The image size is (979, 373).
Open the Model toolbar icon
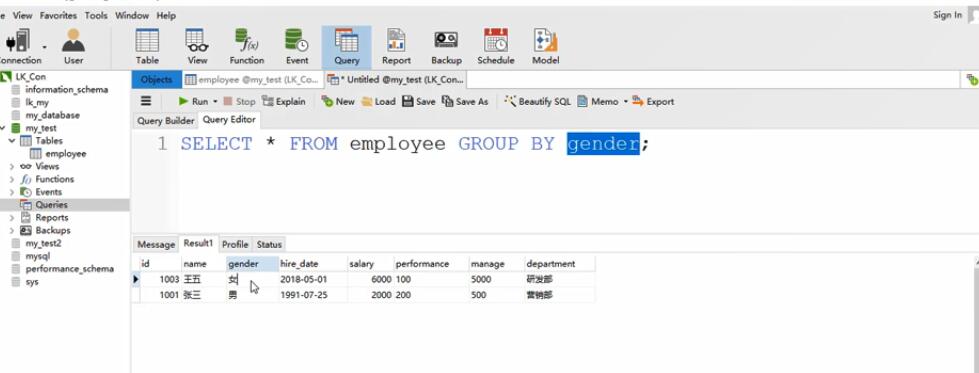546,47
